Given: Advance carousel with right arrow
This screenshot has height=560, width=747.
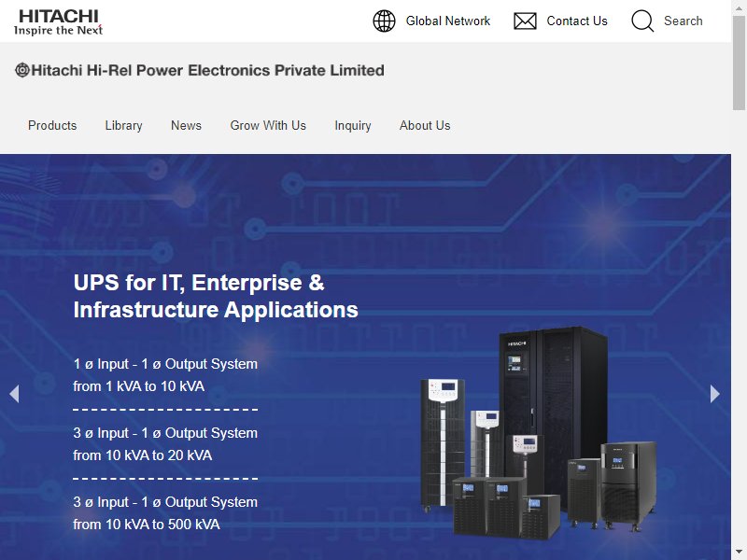Looking at the screenshot, I should 714,394.
